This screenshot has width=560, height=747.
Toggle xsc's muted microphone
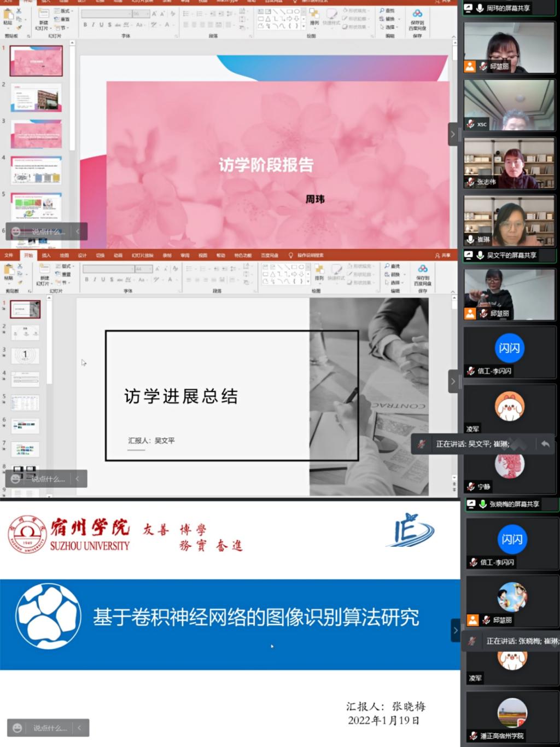(x=470, y=124)
